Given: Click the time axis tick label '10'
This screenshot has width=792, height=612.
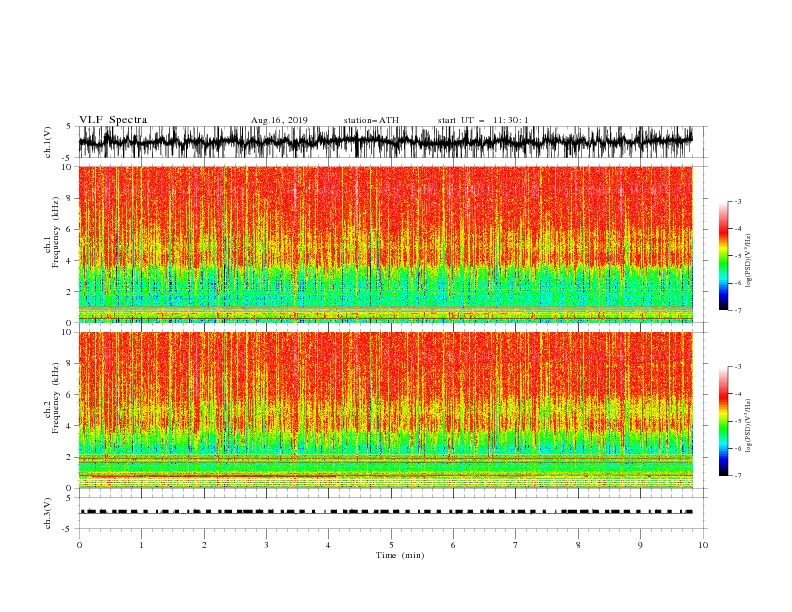Looking at the screenshot, I should click(x=703, y=545).
